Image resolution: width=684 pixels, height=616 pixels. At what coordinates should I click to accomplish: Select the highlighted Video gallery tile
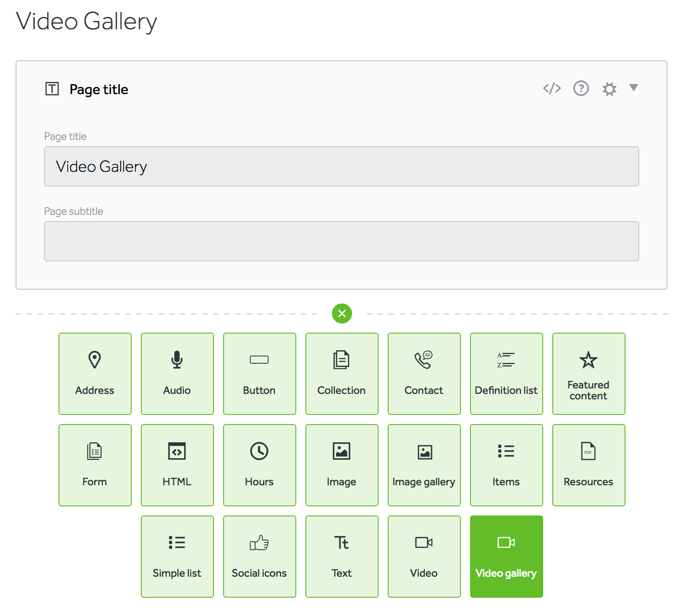(507, 557)
